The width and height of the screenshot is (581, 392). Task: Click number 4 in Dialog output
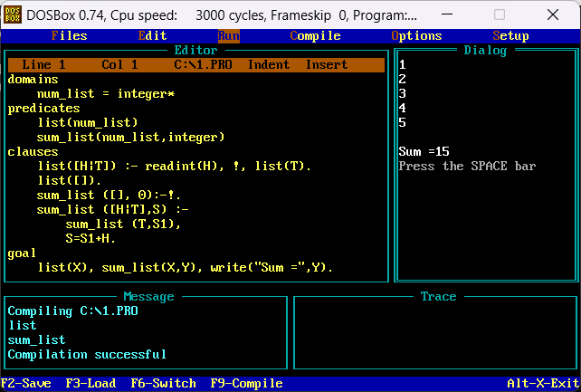pyautogui.click(x=403, y=109)
